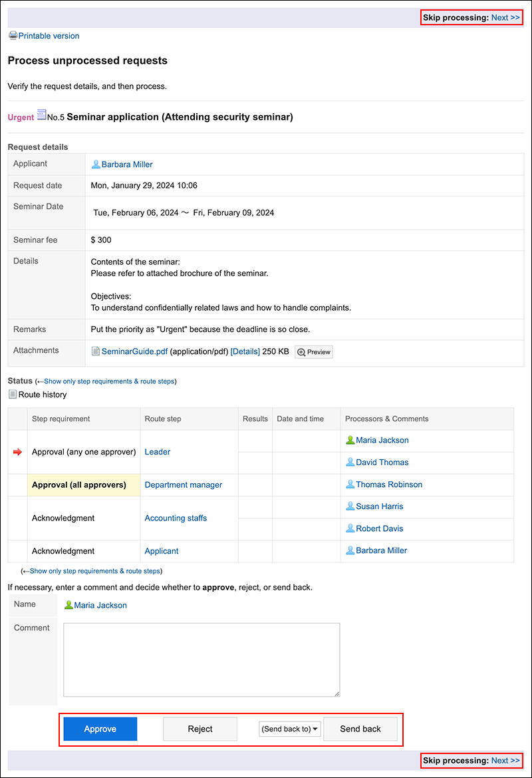Screen dimensions: 532x778
Task: Click the Step requirement column header
Action: [83, 419]
